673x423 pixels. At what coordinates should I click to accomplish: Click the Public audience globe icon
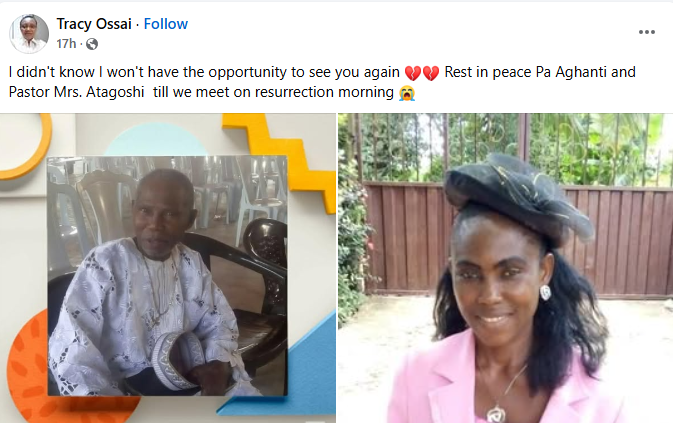click(92, 44)
